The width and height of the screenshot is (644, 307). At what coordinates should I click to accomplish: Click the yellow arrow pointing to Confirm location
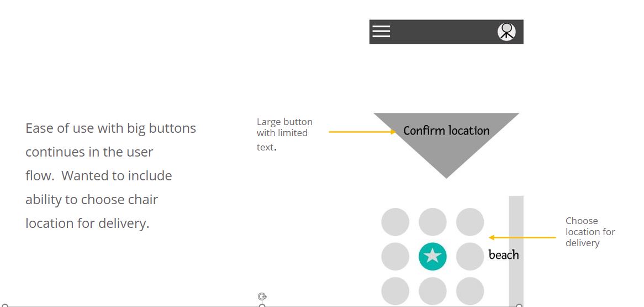(362, 132)
